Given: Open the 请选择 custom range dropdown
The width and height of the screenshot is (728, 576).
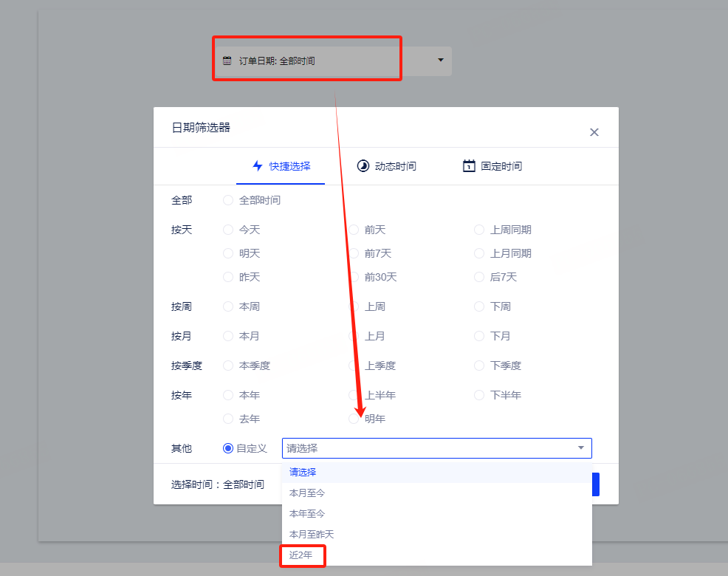Looking at the screenshot, I should click(437, 448).
